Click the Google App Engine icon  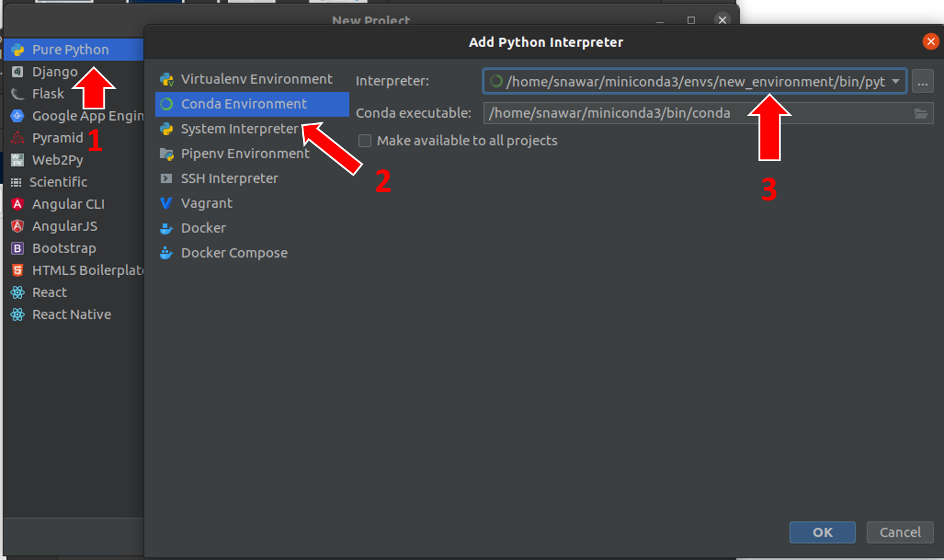pos(18,116)
